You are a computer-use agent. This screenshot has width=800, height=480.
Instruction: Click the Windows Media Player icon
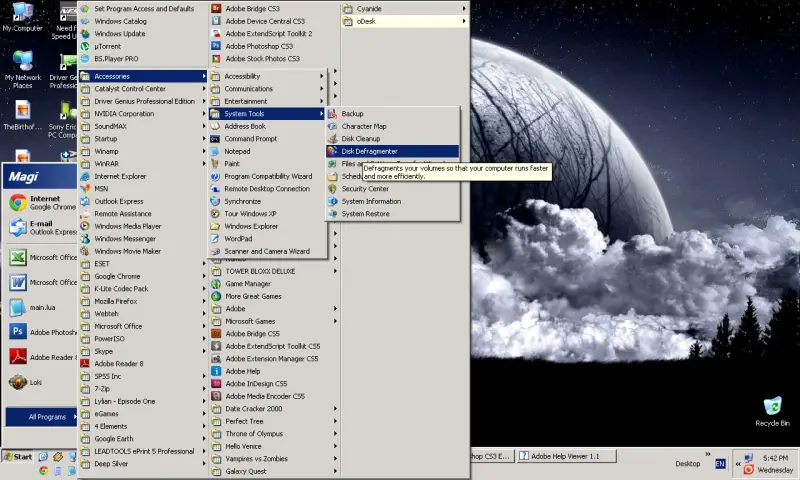pos(85,226)
